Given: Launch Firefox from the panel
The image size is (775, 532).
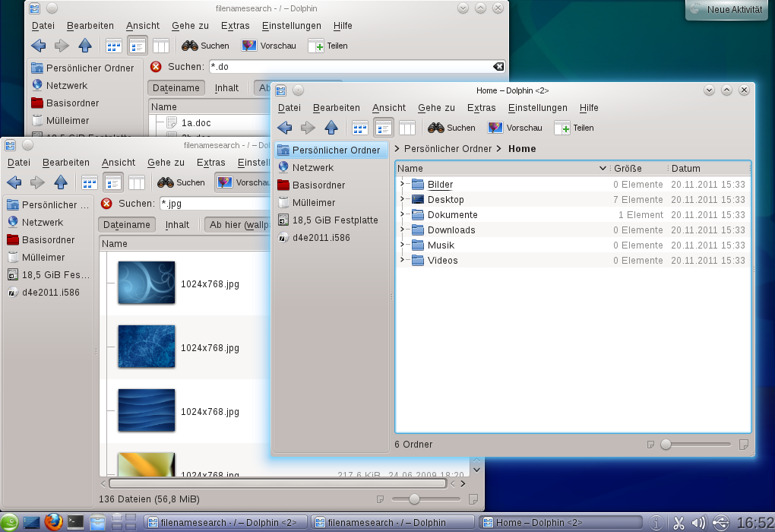Looking at the screenshot, I should [x=53, y=522].
